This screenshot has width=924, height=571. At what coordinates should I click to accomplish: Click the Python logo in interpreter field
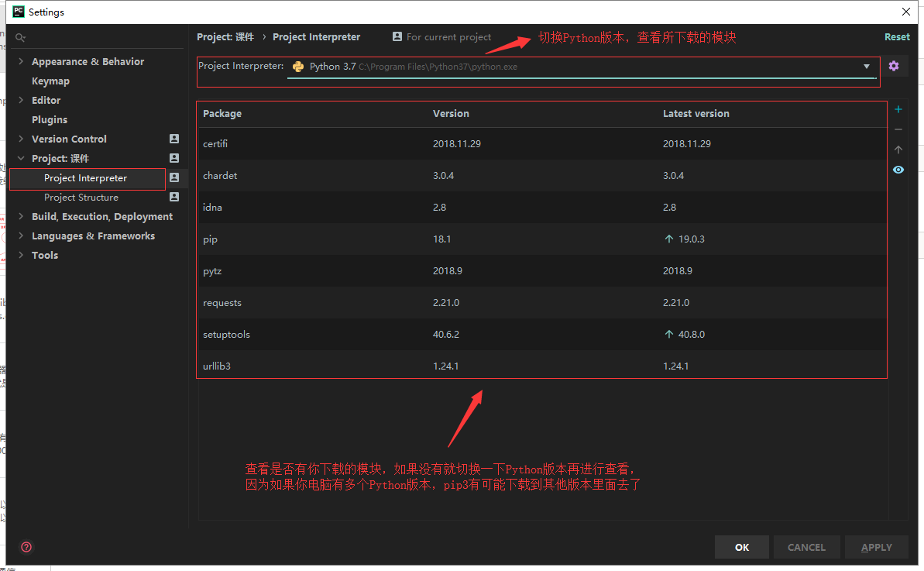pos(298,67)
